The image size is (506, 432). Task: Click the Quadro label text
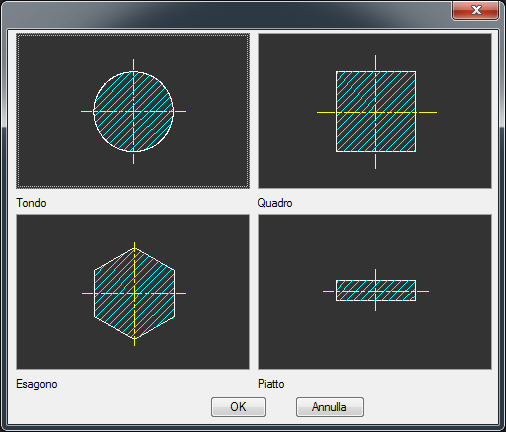[x=275, y=203]
